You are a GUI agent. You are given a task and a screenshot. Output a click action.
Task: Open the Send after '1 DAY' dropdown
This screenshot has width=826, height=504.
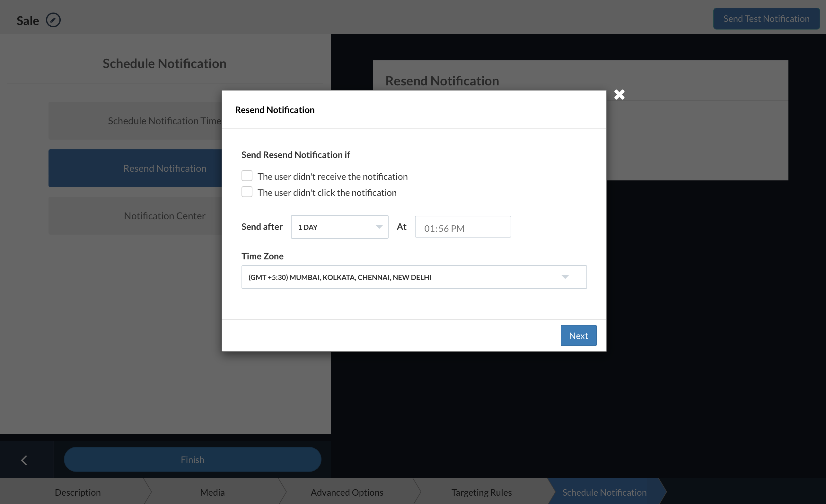point(339,227)
